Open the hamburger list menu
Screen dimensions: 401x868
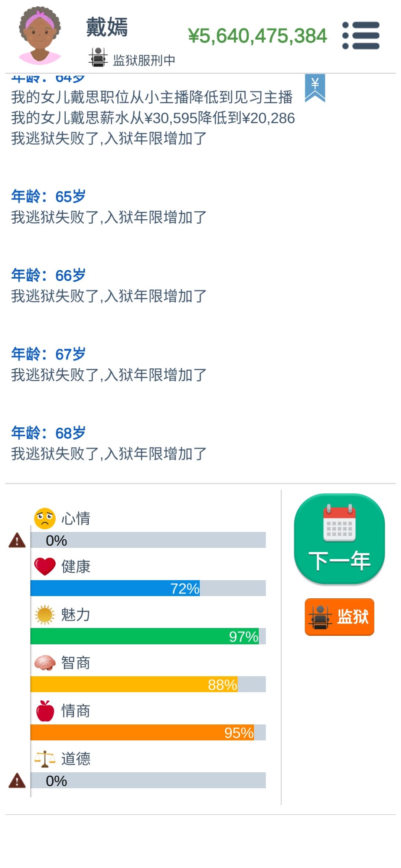pyautogui.click(x=361, y=36)
